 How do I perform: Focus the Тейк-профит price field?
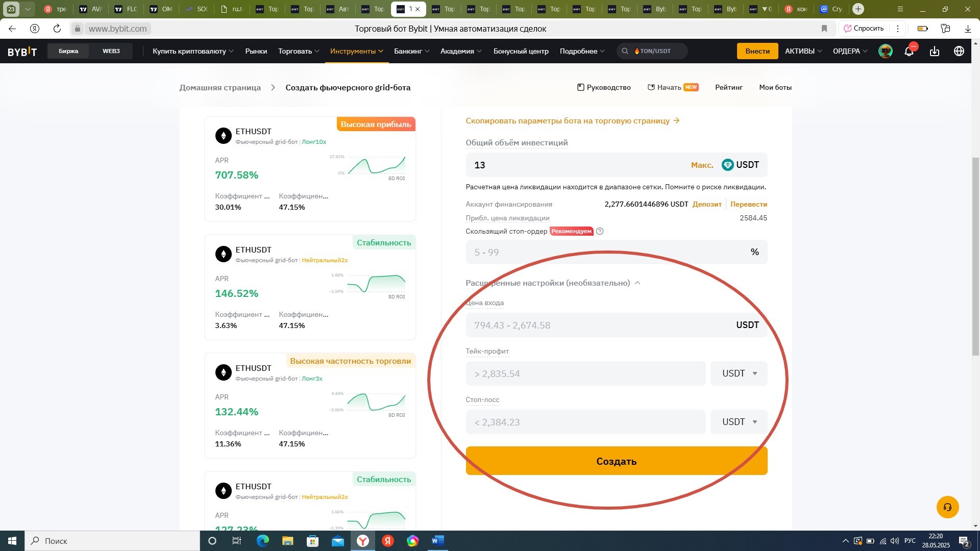[585, 373]
